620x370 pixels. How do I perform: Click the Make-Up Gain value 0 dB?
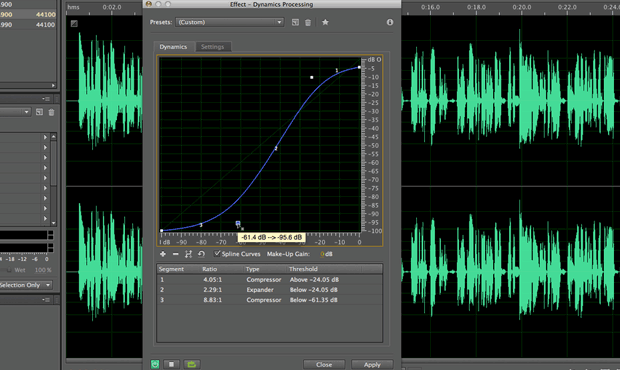click(327, 254)
